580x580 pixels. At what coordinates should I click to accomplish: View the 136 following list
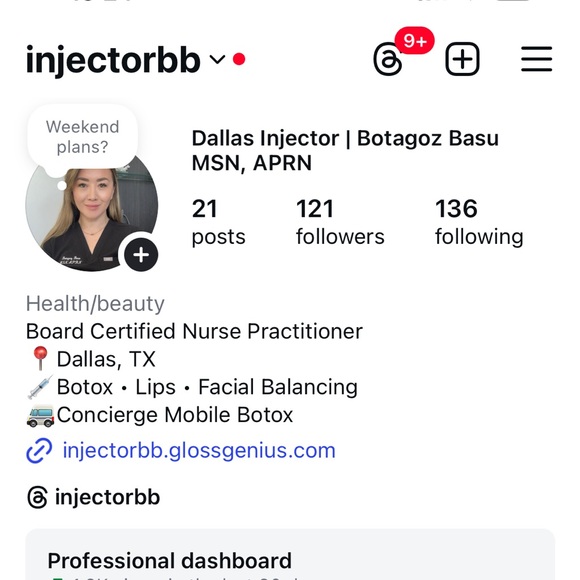(479, 222)
